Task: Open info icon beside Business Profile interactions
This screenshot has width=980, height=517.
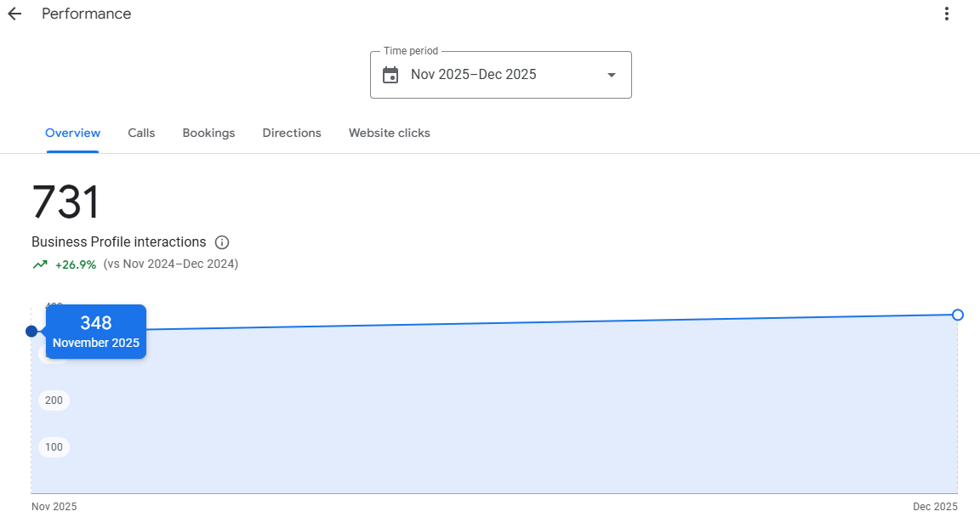Action: (x=222, y=242)
